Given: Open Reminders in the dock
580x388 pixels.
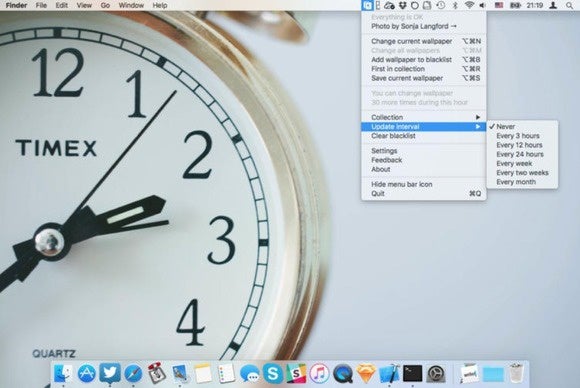Looking at the screenshot, I should tap(226, 373).
